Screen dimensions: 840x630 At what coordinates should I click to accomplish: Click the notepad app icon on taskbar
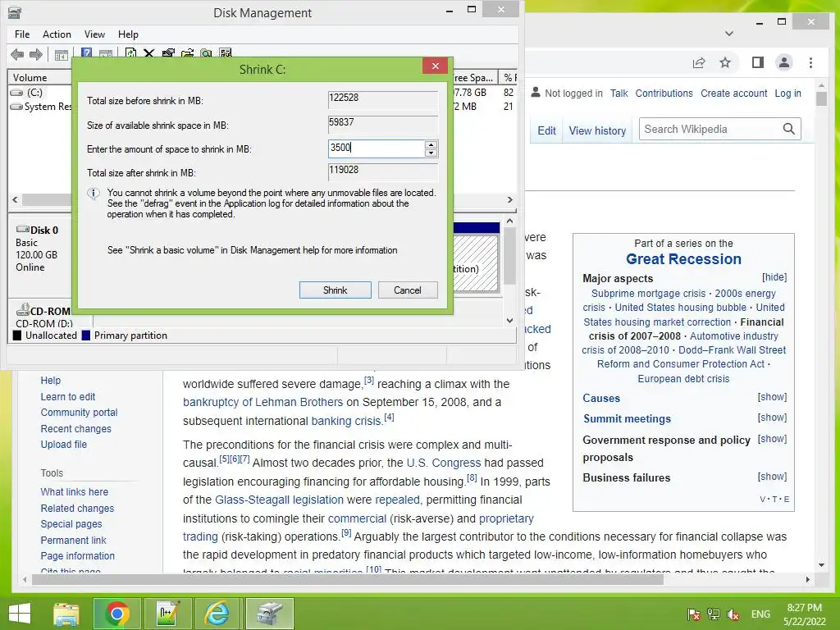point(167,614)
